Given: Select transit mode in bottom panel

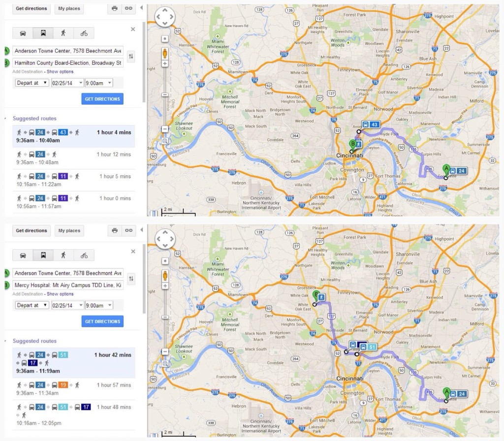Looking at the screenshot, I should click(43, 255).
